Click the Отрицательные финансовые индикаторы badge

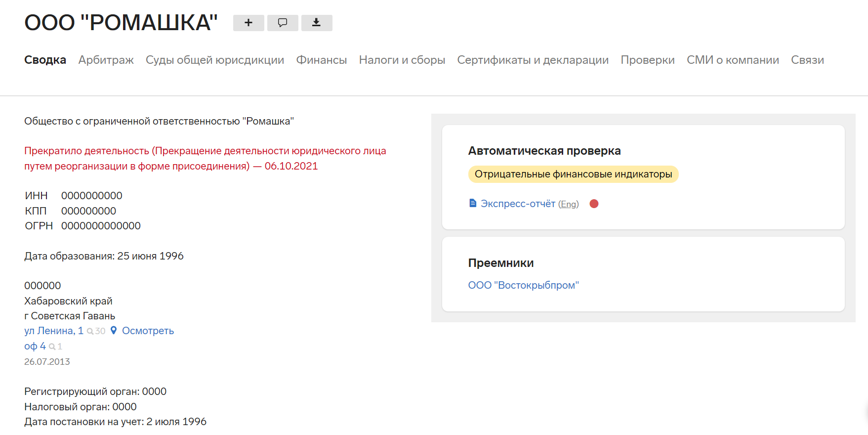[573, 174]
